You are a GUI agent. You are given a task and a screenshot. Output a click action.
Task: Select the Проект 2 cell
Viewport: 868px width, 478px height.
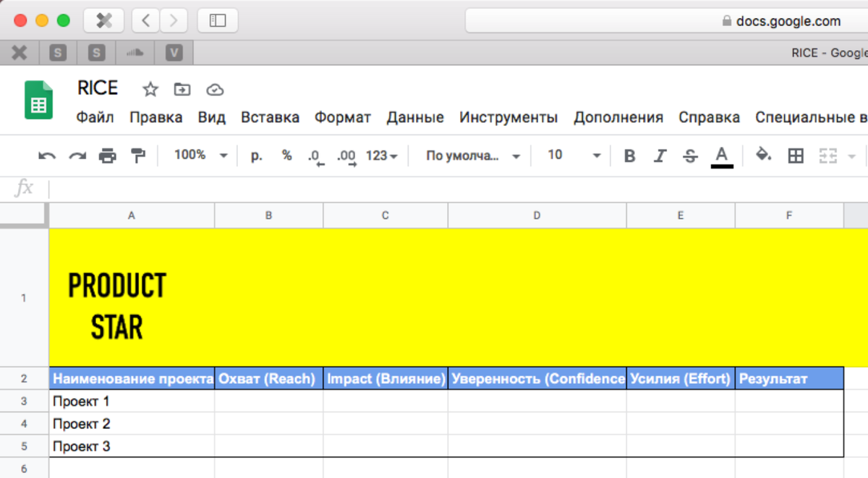(x=132, y=424)
